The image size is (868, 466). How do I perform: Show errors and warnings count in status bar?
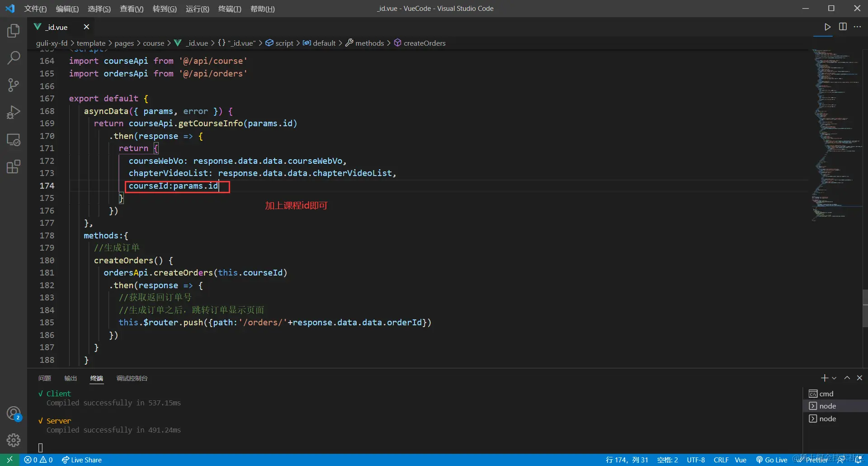[x=38, y=460]
